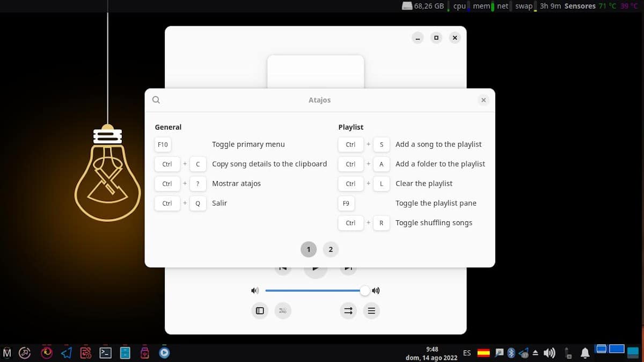Viewport: 644px width, 362px height.
Task: Click the R key cap
Action: point(382,223)
